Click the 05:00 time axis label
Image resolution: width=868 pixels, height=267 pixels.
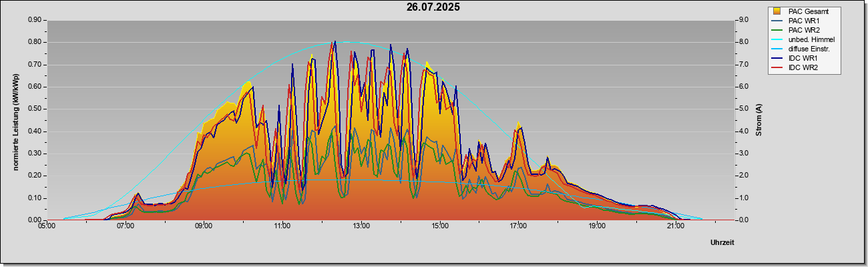46,227
